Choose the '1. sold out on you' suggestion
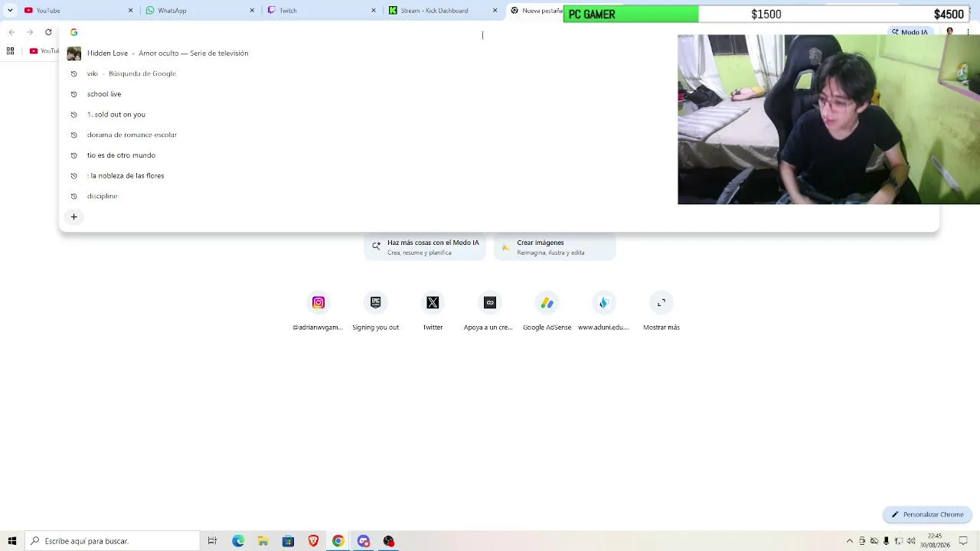The width and height of the screenshot is (980, 551). click(x=367, y=114)
